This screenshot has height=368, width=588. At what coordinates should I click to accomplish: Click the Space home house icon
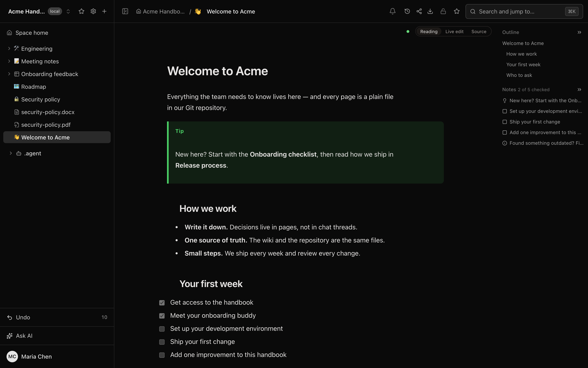(9, 33)
